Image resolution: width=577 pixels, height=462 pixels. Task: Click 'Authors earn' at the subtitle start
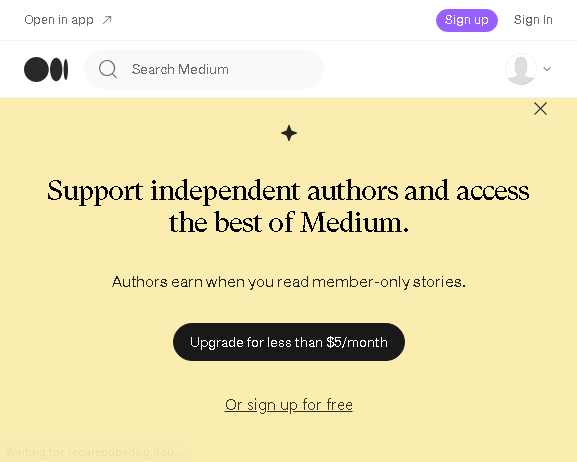point(157,282)
